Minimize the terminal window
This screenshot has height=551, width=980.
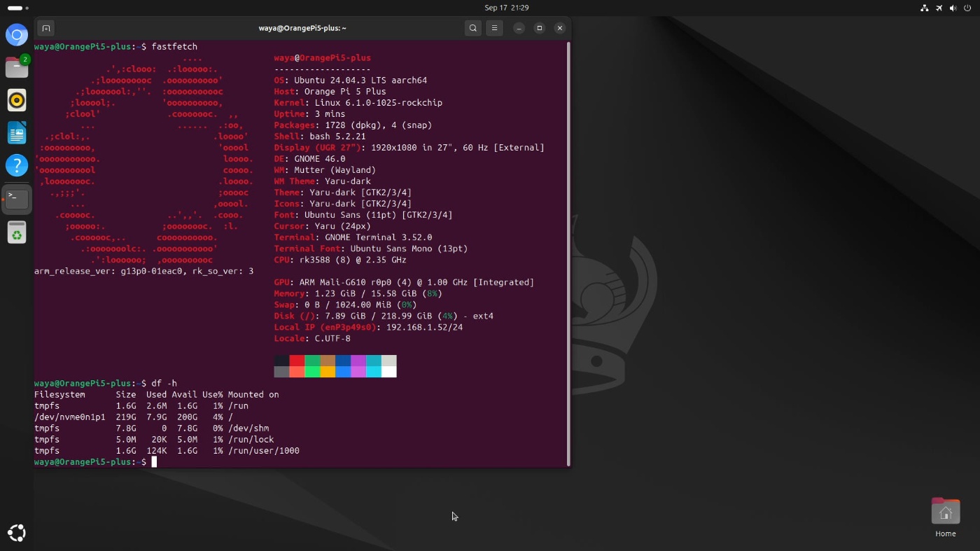519,28
